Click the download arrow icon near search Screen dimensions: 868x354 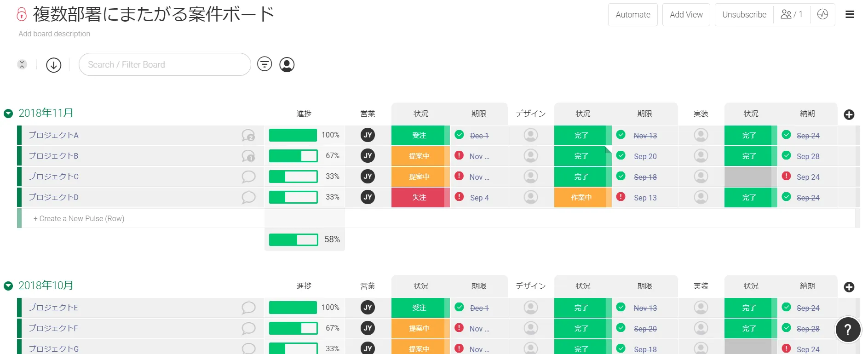54,65
